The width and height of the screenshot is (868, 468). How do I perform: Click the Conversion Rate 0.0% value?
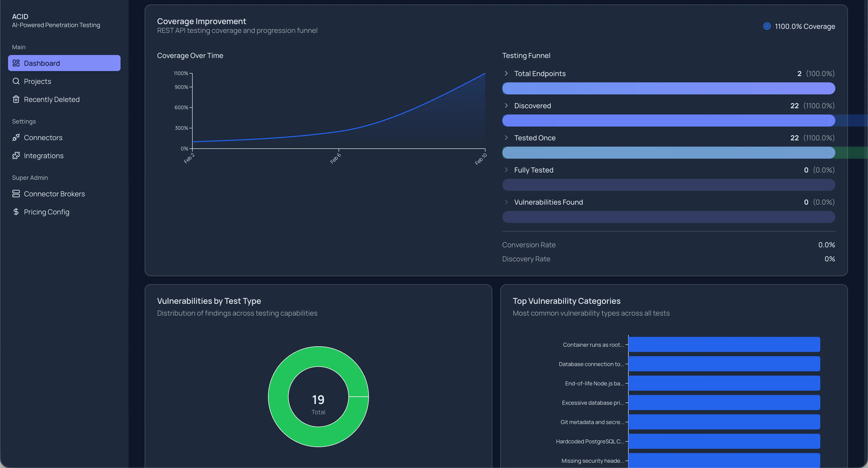coord(827,245)
